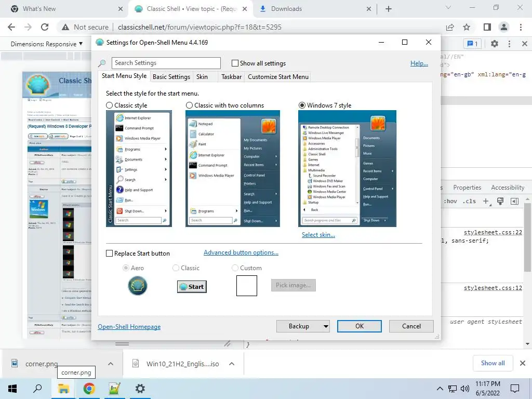Click the share page icon in address bar

point(450,27)
